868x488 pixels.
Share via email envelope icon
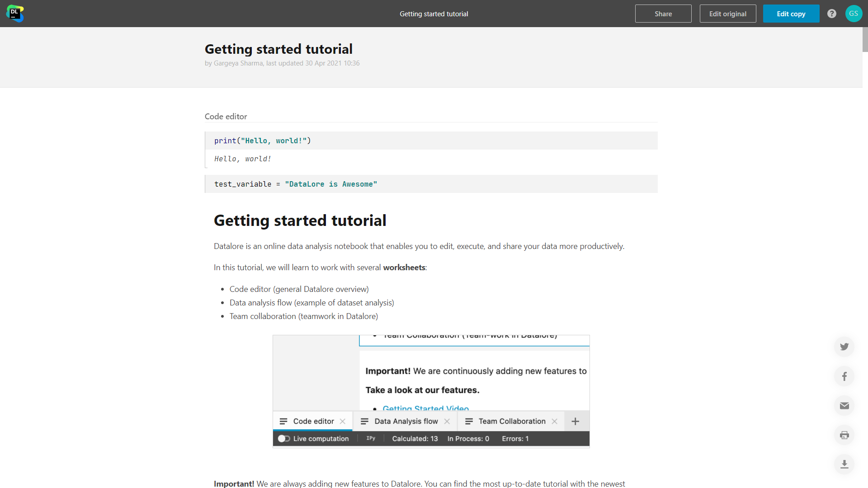click(844, 406)
